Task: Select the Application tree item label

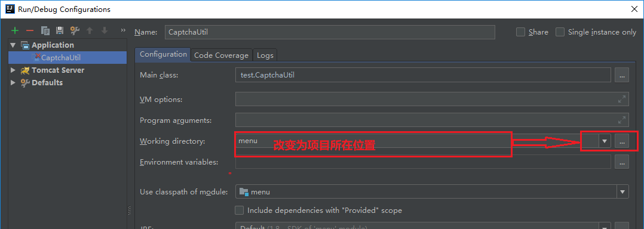Action: (53, 45)
